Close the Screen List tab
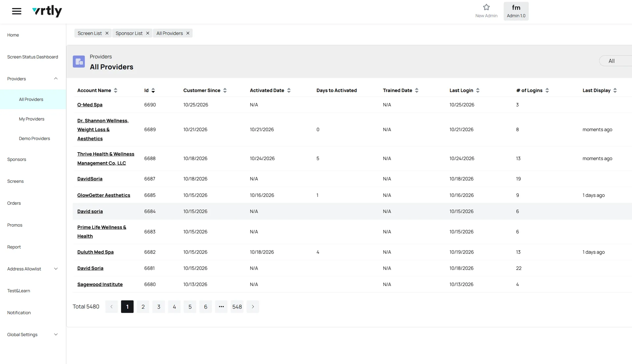Screen dimensions: 632x364 coord(107,33)
